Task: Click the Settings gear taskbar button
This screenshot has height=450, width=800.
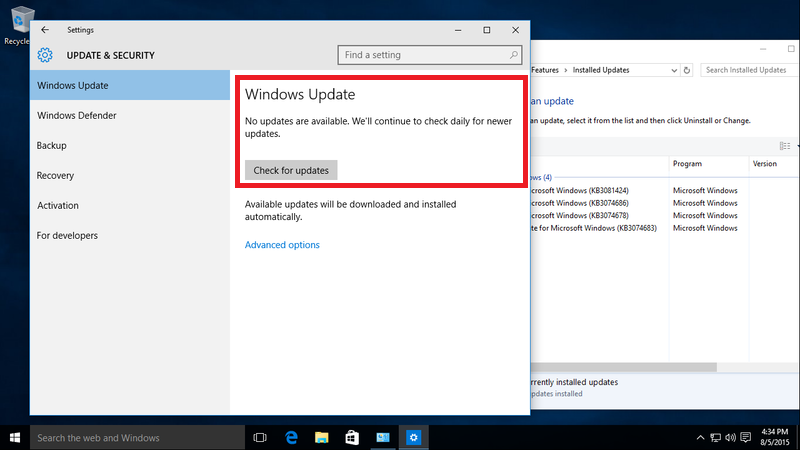Action: [413, 438]
